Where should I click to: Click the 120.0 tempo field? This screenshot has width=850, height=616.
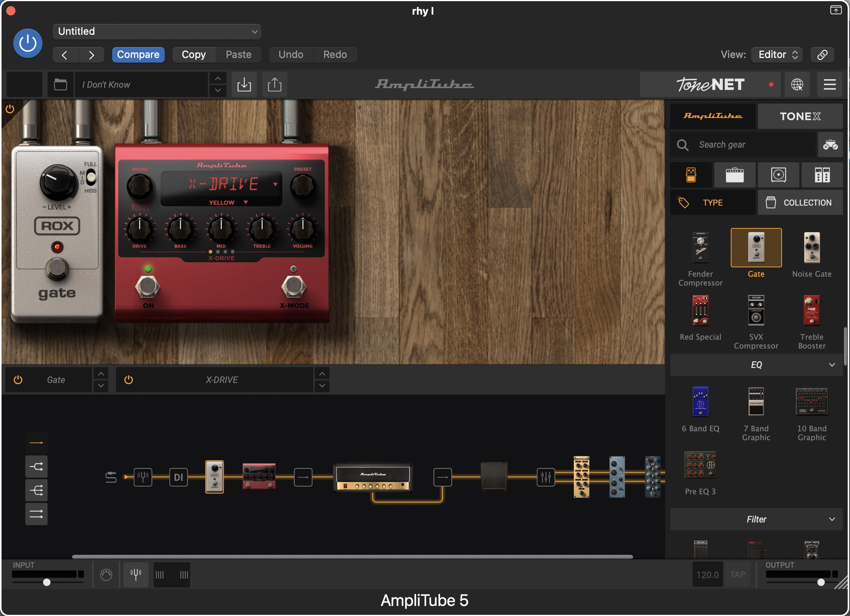(x=707, y=575)
